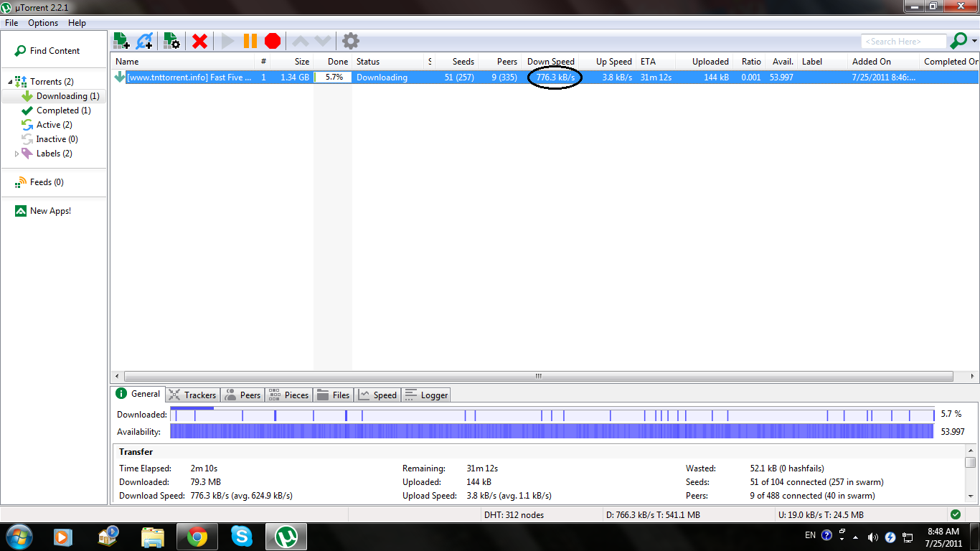Image resolution: width=980 pixels, height=551 pixels.
Task: Sort by the Done column header
Action: pos(333,62)
